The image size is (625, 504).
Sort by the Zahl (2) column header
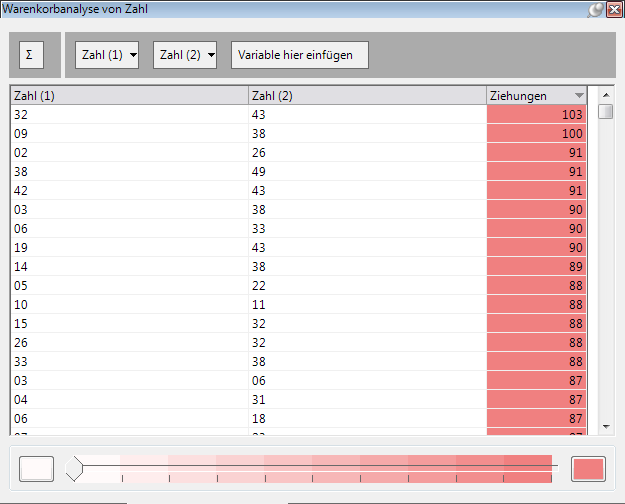368,96
